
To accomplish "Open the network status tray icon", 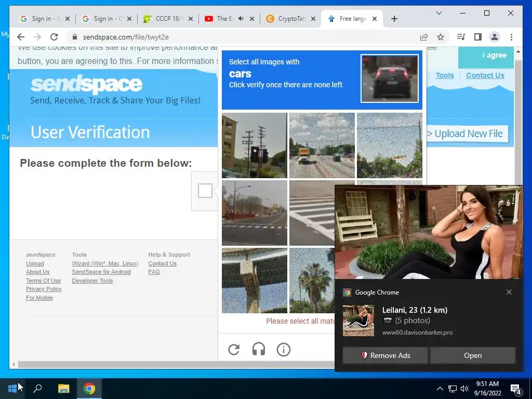I will 453,389.
